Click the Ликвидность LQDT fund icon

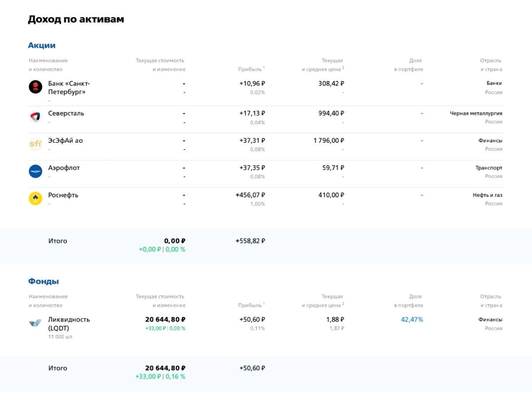(35, 323)
